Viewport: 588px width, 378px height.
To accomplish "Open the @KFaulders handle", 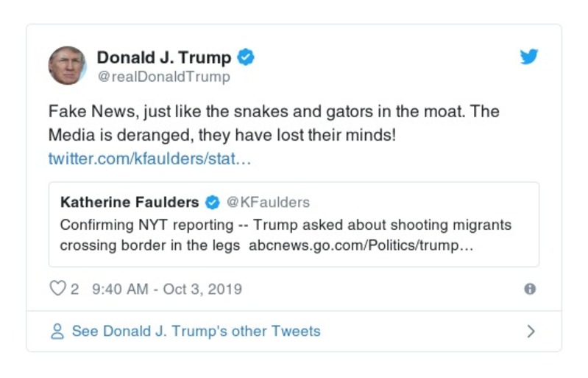I will click(x=268, y=202).
